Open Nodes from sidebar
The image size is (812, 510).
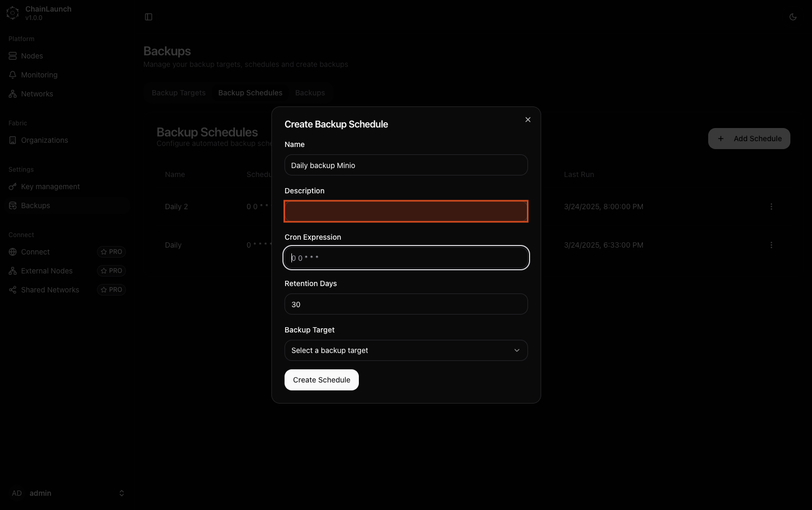(x=32, y=56)
